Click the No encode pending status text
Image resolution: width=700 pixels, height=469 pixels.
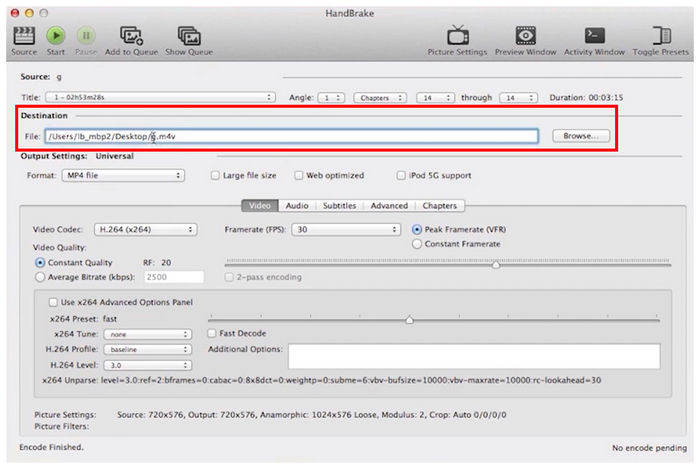[650, 448]
